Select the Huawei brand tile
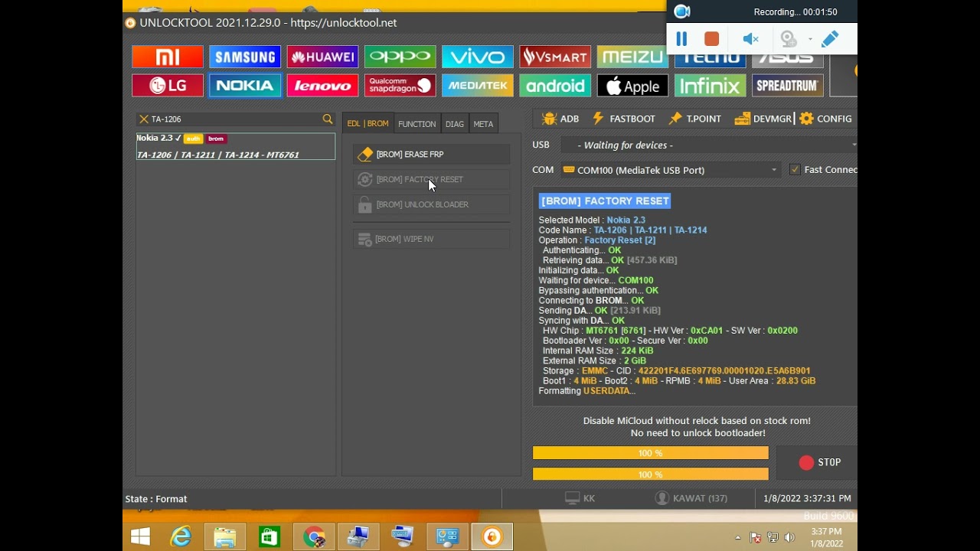The height and width of the screenshot is (551, 980). pos(322,57)
